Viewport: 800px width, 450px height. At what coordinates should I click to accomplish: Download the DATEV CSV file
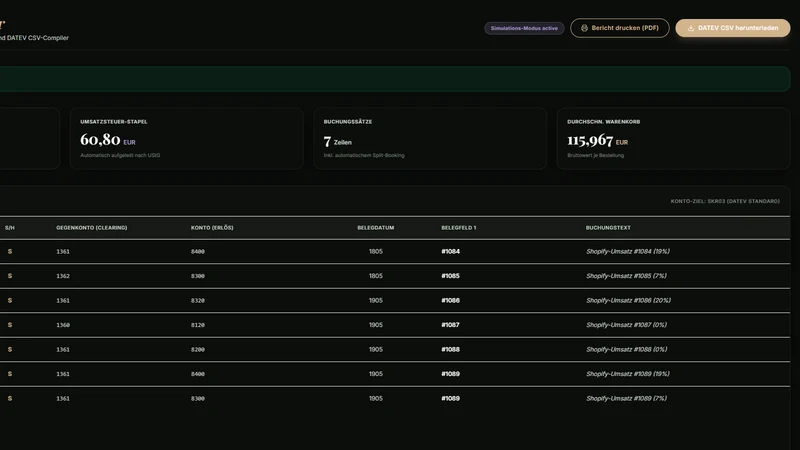click(733, 28)
